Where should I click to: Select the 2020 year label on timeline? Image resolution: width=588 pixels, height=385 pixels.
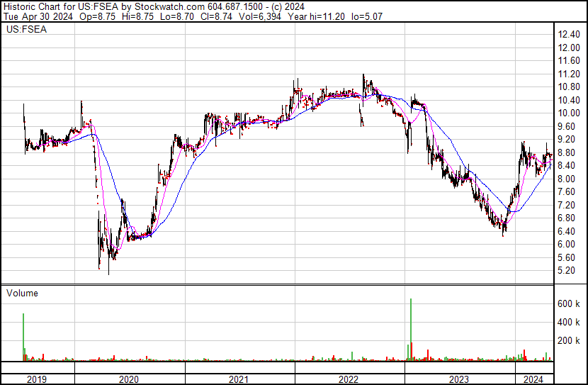point(129,379)
